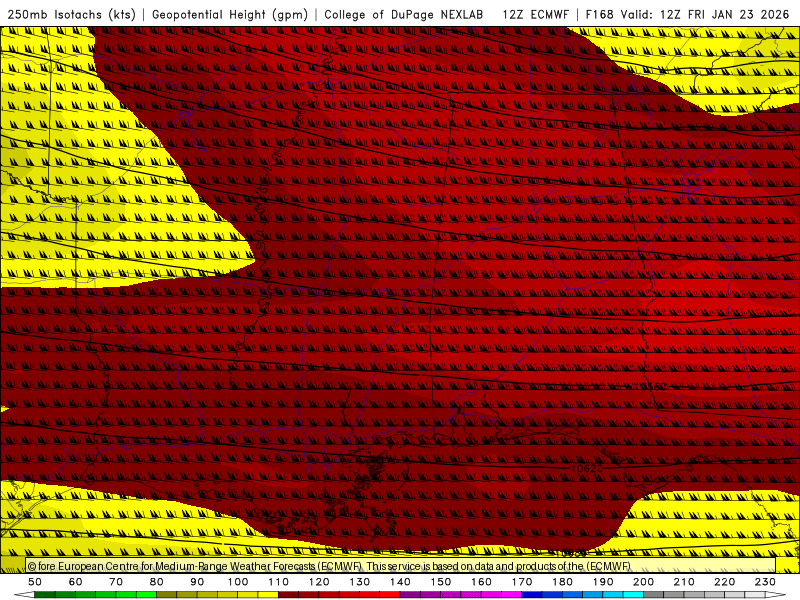Click the 80 label on the color scale
This screenshot has height=600, width=800.
(x=157, y=582)
